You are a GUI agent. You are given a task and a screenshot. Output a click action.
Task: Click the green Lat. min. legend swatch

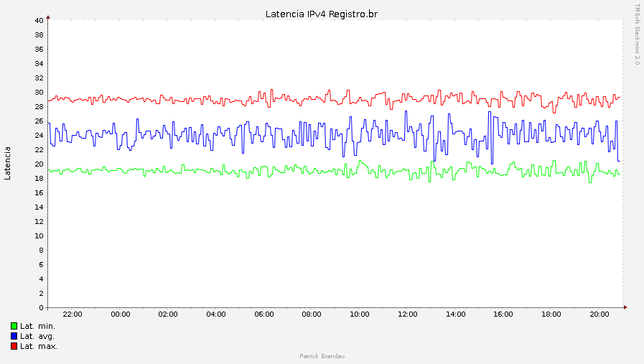[14, 326]
